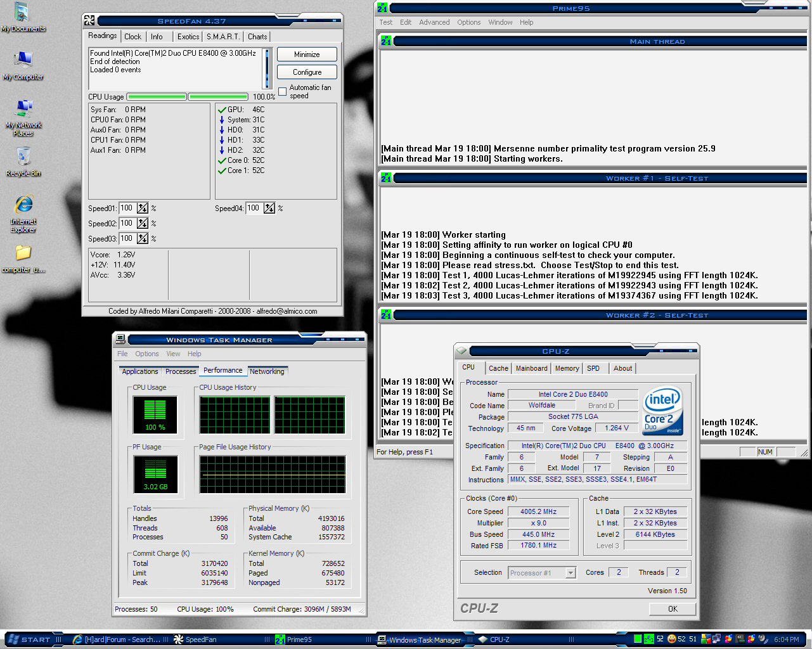Click the Windows Task Manager title bar icon
The image size is (812, 649).
pos(120,339)
